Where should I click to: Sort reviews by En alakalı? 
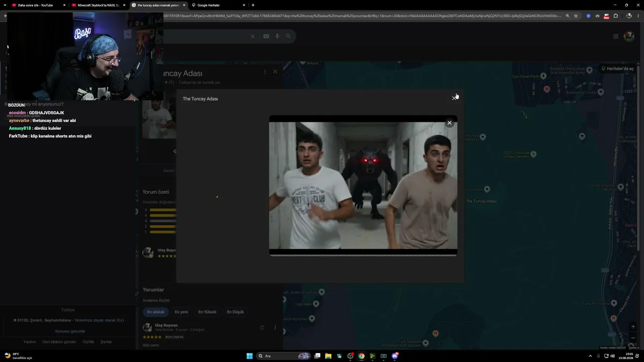click(155, 312)
